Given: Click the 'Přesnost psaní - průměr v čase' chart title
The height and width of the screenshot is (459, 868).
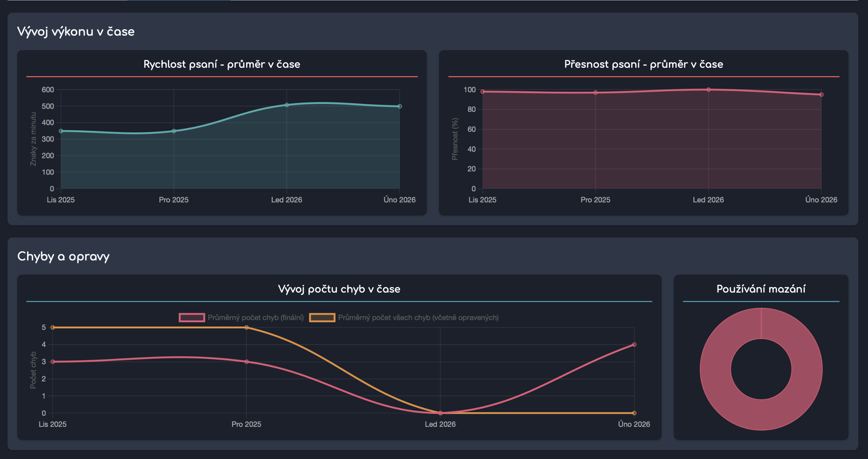Looking at the screenshot, I should pos(644,64).
